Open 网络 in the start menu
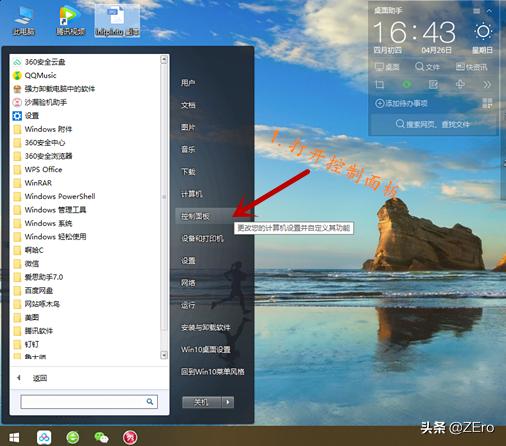This screenshot has width=506, height=446. click(188, 283)
